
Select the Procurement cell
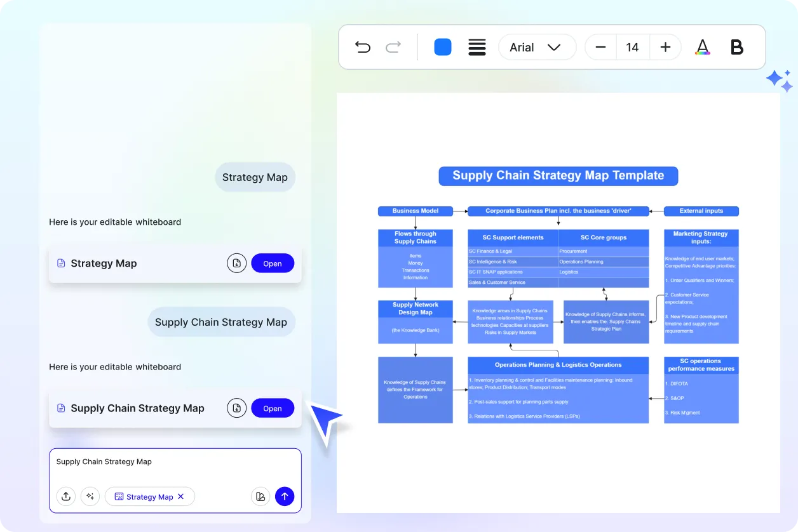604,251
